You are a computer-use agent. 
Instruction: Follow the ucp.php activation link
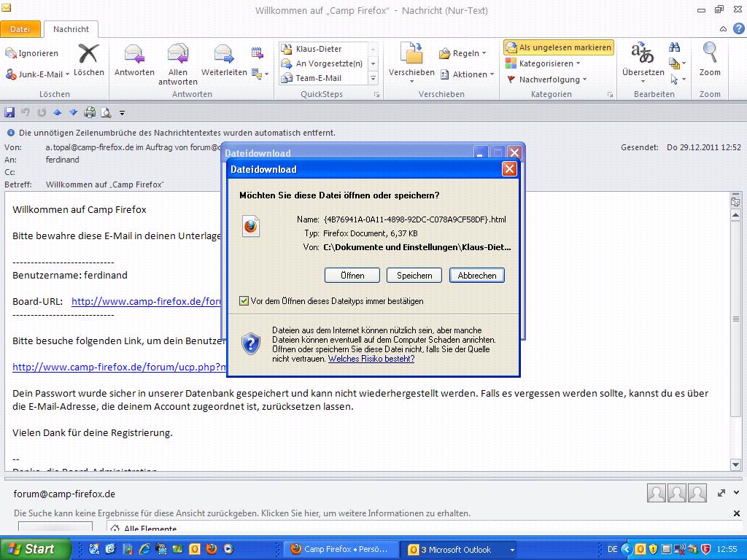[120, 367]
